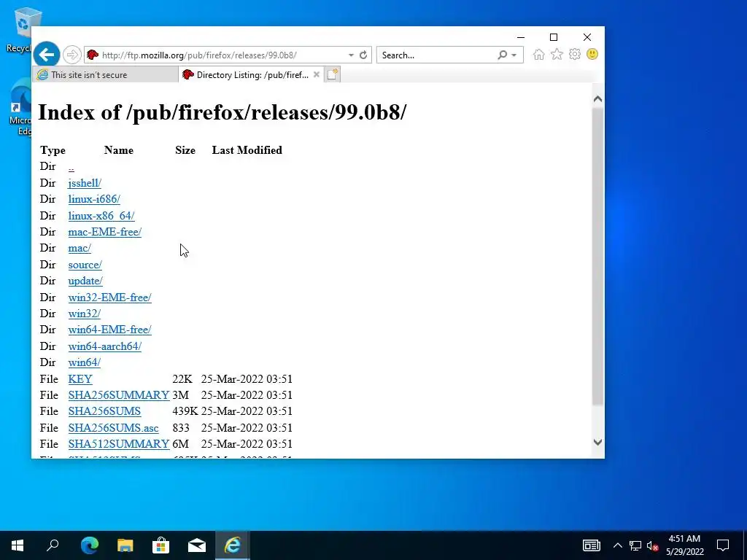Go back with the browser back arrow
The width and height of the screenshot is (747, 560).
point(46,55)
